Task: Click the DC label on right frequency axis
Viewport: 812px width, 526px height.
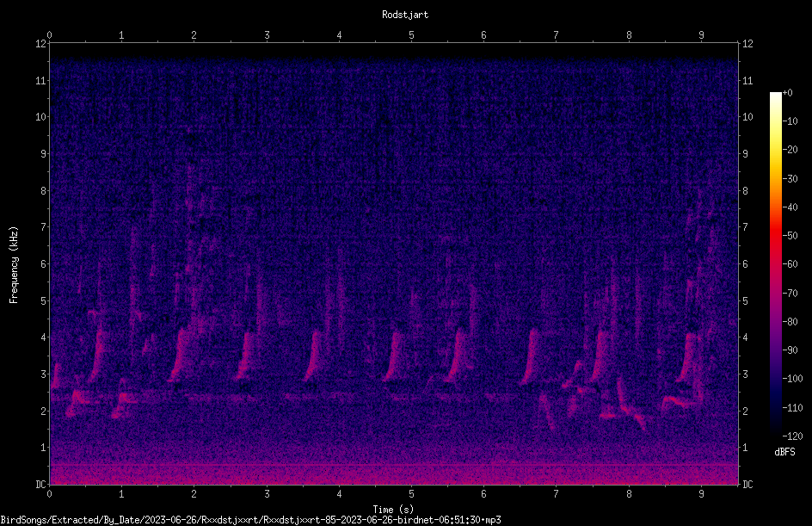Action: 747,485
